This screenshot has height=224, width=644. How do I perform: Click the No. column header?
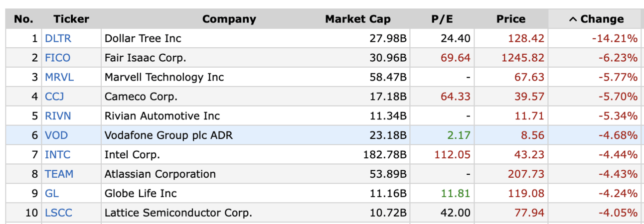23,19
